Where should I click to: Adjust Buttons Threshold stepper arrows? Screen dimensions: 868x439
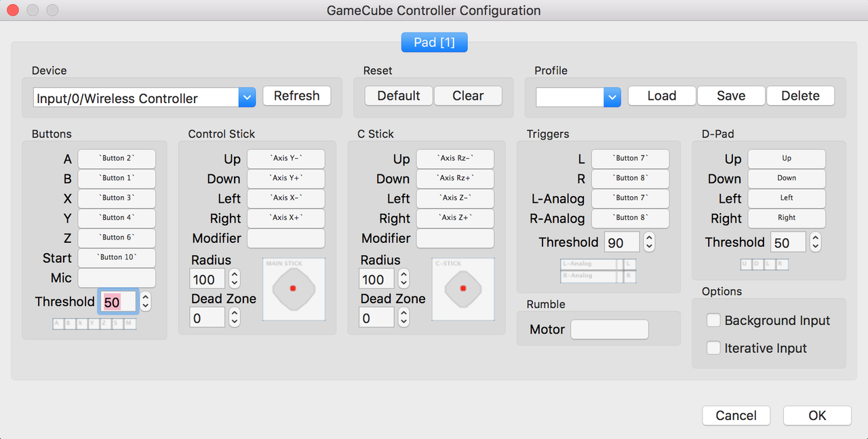click(145, 302)
